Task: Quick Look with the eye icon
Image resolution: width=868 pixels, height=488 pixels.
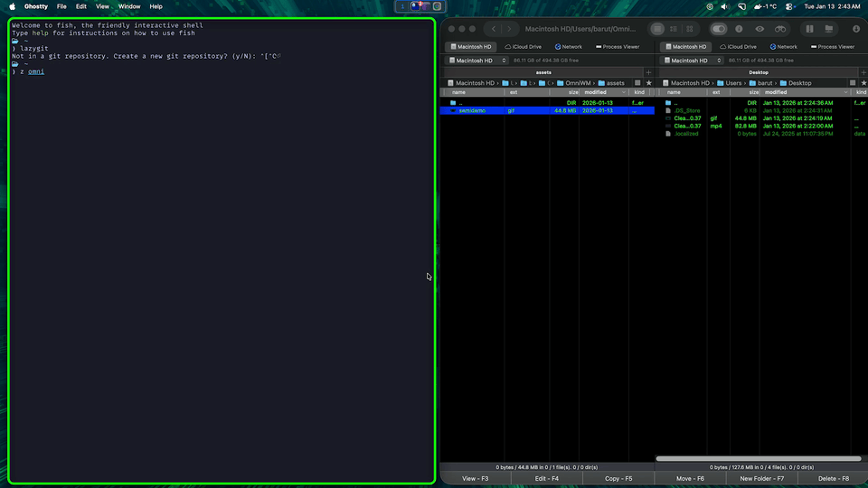Action: (x=759, y=29)
